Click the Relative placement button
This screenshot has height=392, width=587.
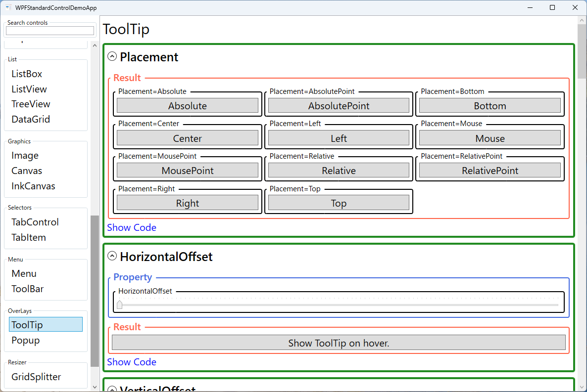339,170
